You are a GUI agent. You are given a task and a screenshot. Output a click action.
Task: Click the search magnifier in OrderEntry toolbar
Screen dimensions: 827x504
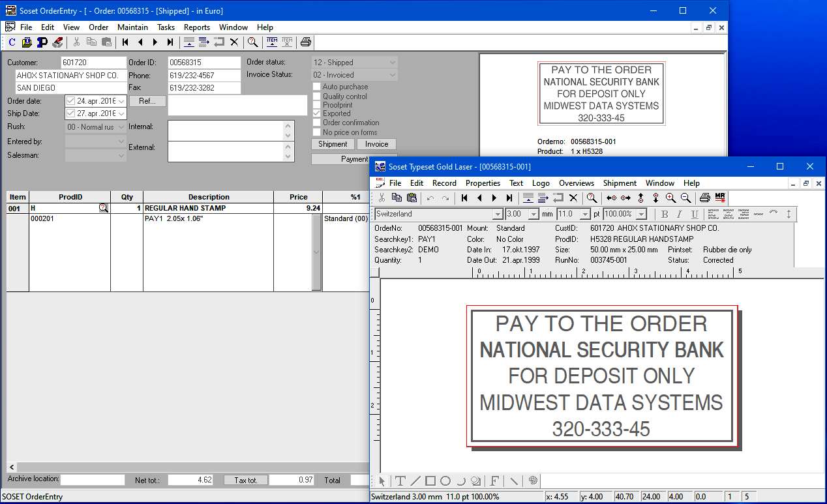252,42
